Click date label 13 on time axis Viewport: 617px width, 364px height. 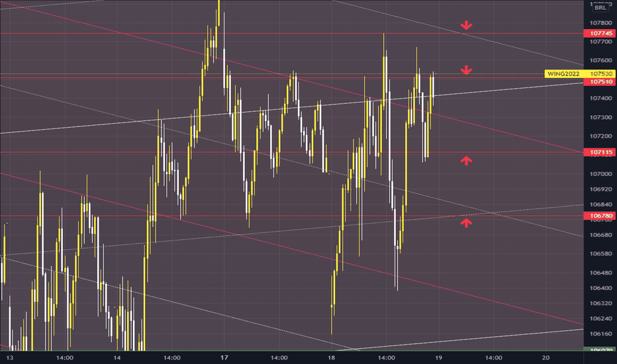point(10,357)
